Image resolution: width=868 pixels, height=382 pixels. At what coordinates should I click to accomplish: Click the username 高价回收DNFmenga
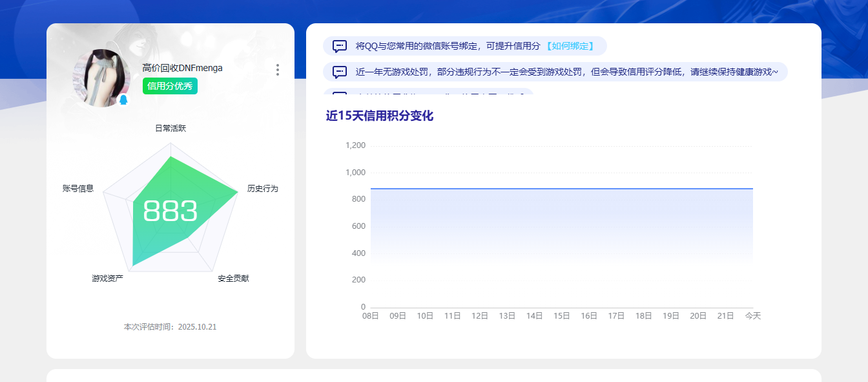pyautogui.click(x=182, y=68)
